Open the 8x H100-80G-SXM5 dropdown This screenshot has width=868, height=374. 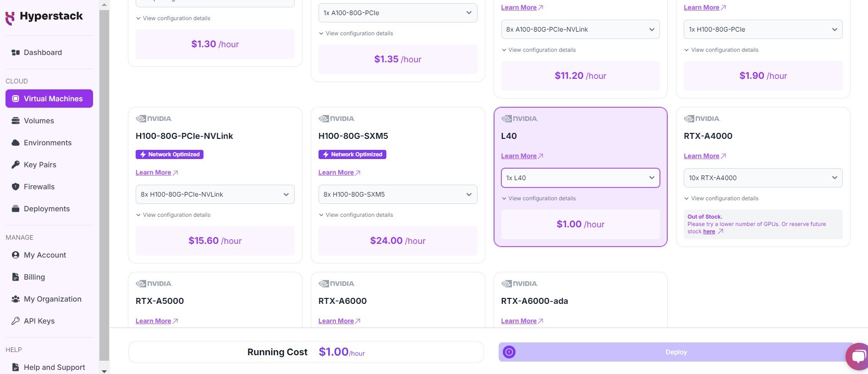pyautogui.click(x=398, y=194)
